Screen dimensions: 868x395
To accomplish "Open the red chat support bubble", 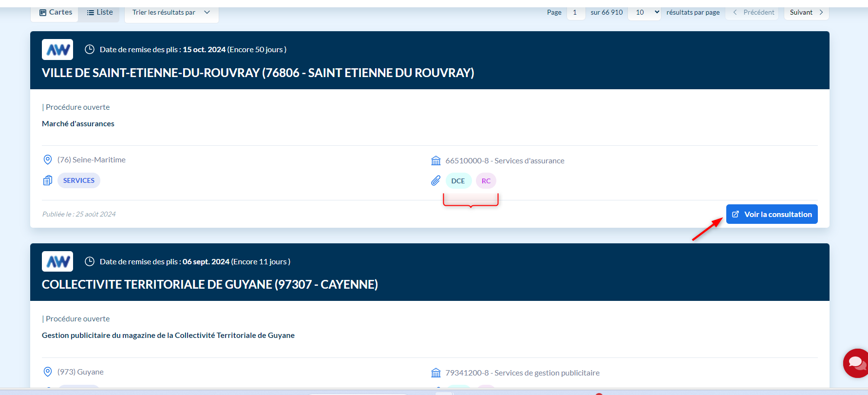I will pyautogui.click(x=857, y=363).
